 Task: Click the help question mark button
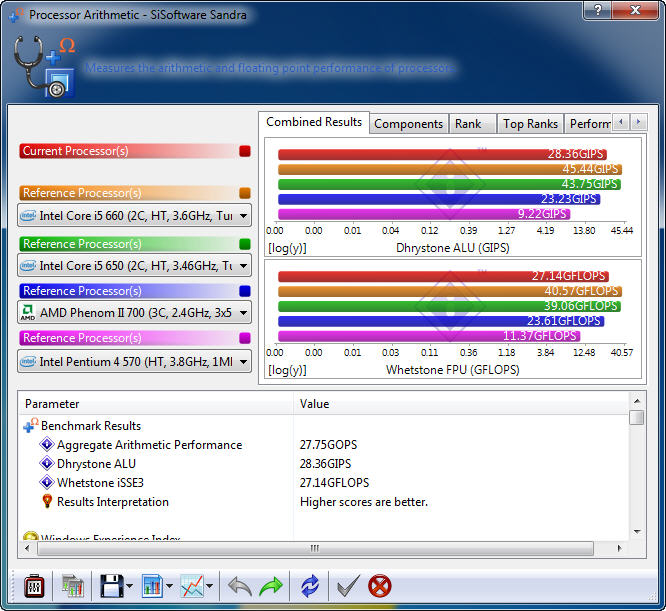598,9
